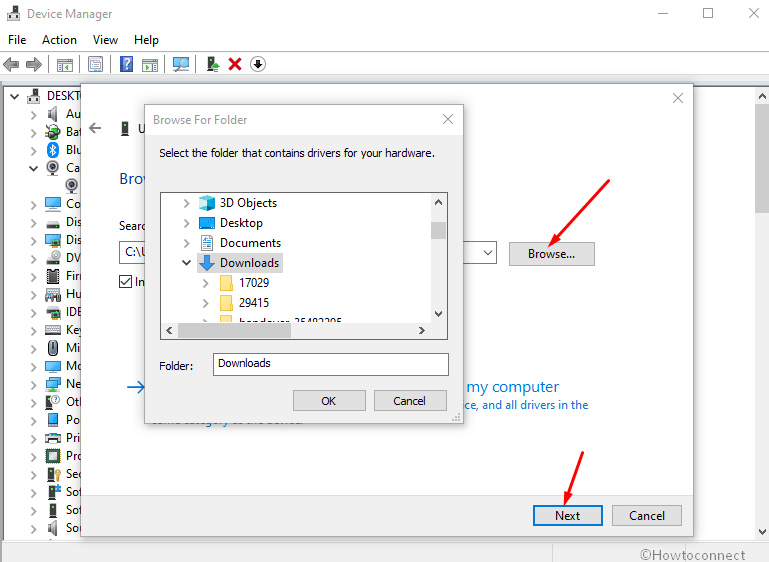
Task: Click the Bluetooth category icon in device tree
Action: point(53,150)
